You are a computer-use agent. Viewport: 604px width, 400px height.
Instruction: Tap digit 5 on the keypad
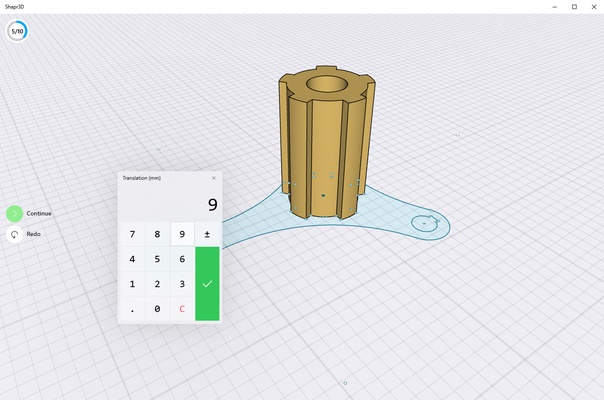[157, 259]
